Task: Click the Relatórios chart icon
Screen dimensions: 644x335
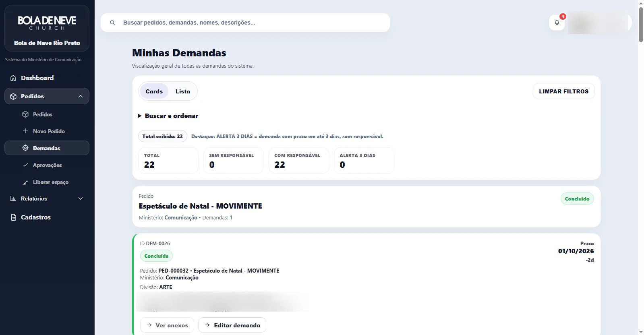Action: coord(13,199)
